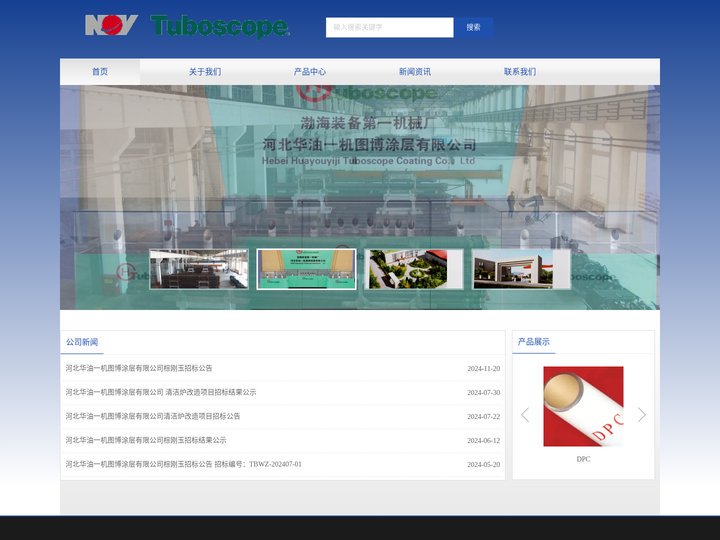This screenshot has height=540, width=720.
Task: Click date 2024-07-22
Action: pyautogui.click(x=484, y=416)
